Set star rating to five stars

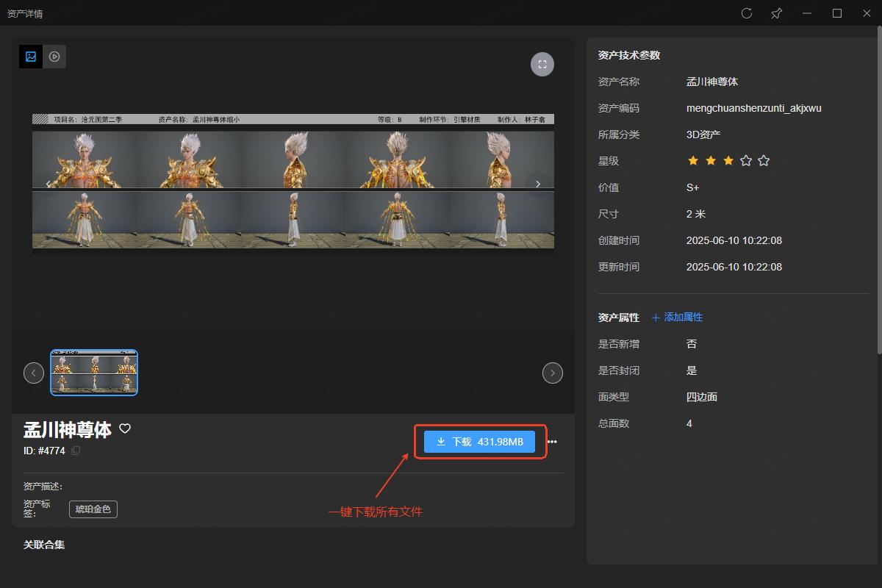tap(764, 160)
